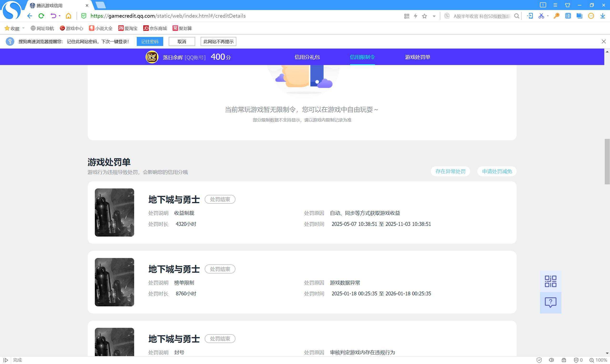Select the 腾讯游戏信用 browser tab
The image size is (610, 364).
59,5
